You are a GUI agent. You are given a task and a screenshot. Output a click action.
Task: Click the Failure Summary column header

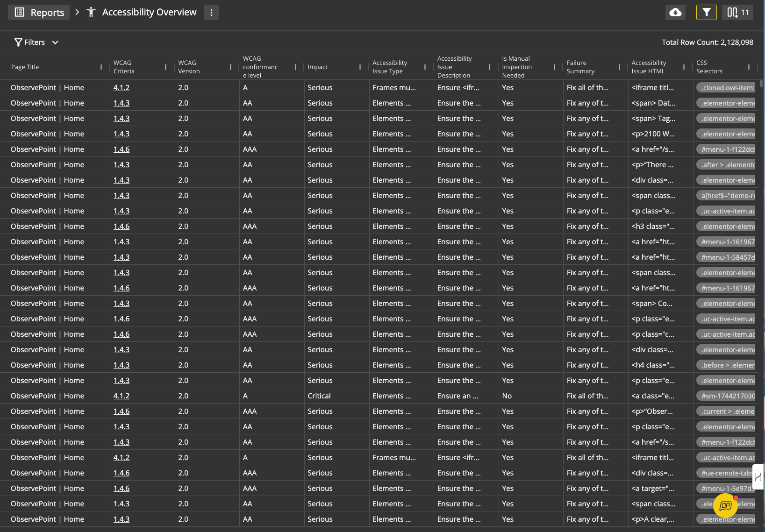click(580, 67)
